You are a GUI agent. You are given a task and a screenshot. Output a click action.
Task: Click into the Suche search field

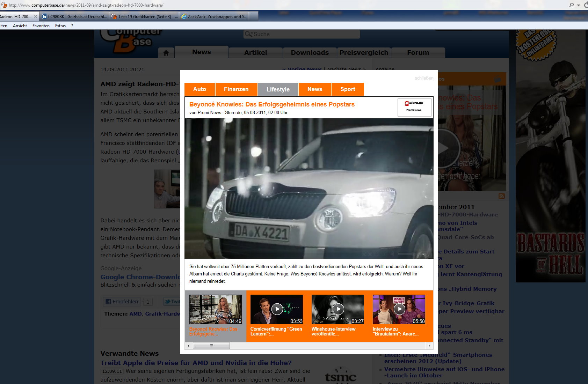point(302,34)
